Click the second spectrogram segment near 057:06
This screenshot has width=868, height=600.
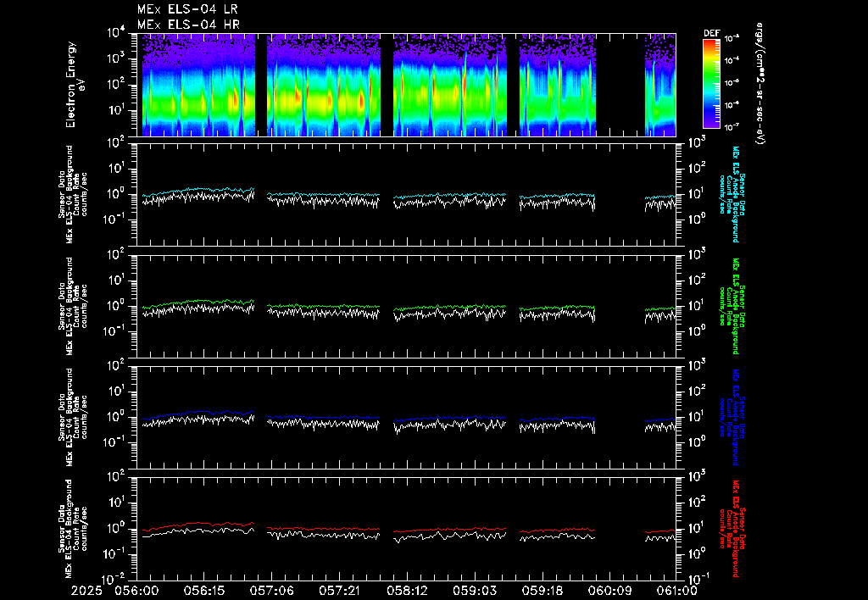coord(324,85)
